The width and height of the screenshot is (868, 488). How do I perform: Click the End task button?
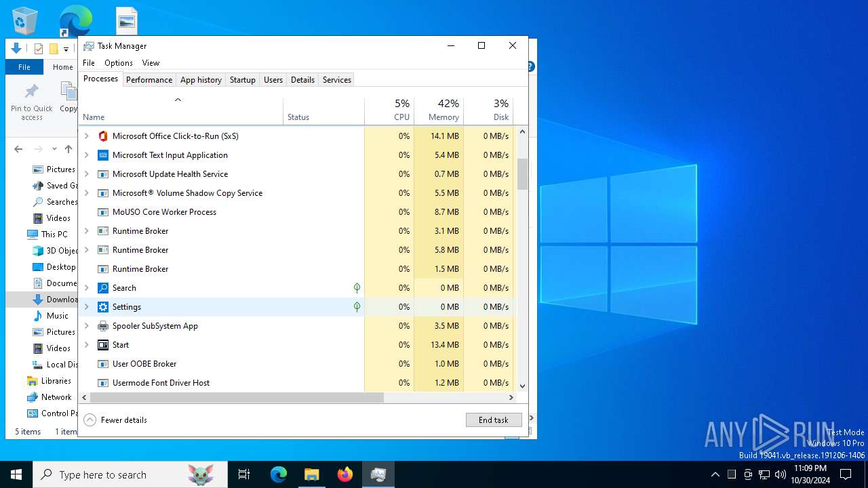tap(494, 420)
